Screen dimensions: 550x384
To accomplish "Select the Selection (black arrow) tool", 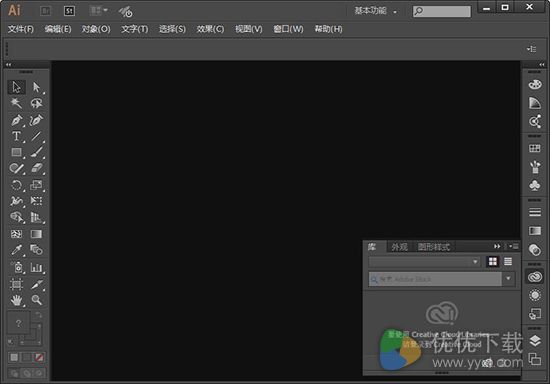I will (16, 87).
